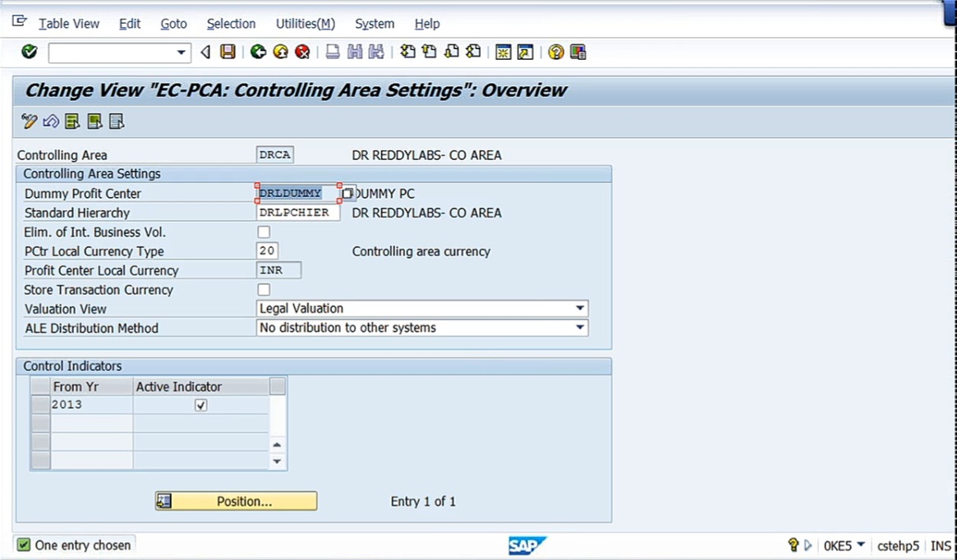Click the Select Block icon
The width and height of the screenshot is (957, 560).
(x=94, y=122)
